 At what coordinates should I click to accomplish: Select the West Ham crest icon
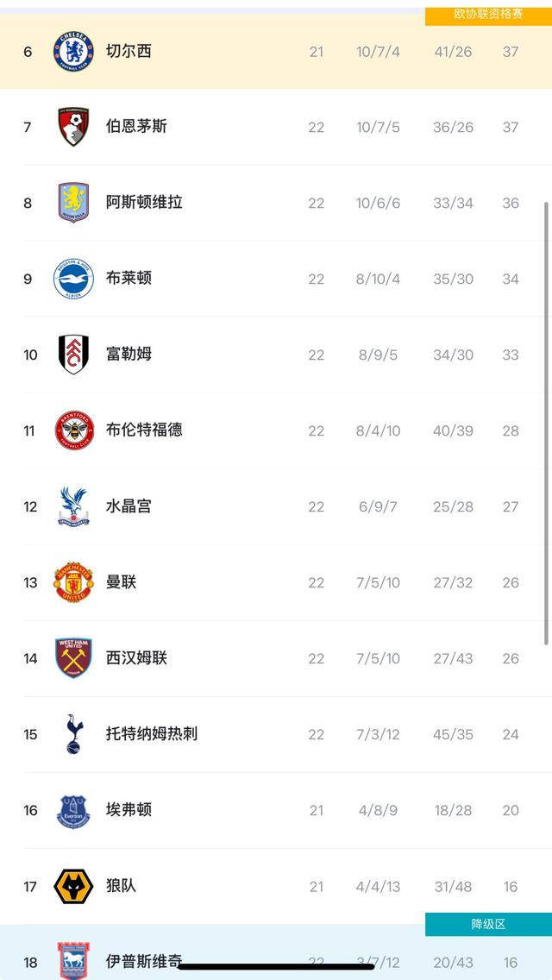(x=74, y=658)
